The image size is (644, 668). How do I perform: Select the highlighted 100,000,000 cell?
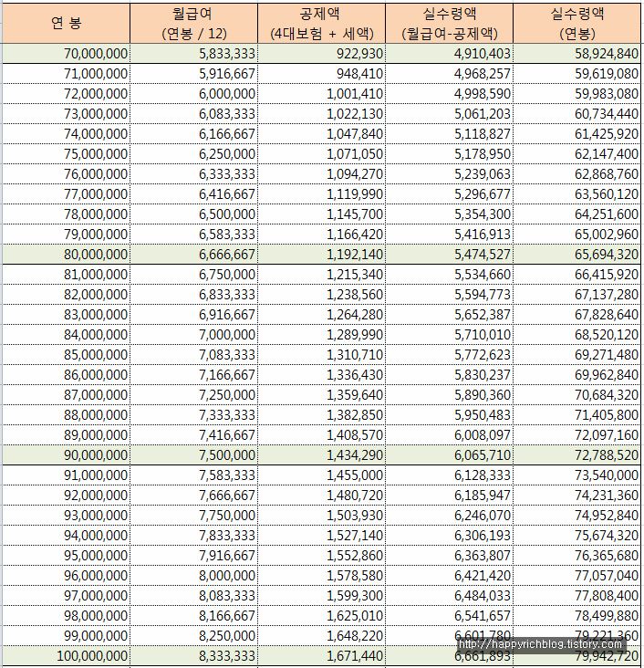point(66,655)
